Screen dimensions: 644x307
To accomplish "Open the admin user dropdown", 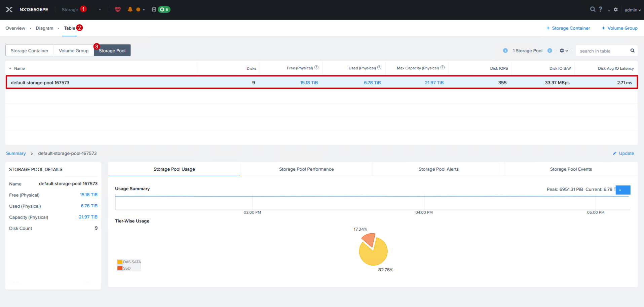I will coord(633,10).
